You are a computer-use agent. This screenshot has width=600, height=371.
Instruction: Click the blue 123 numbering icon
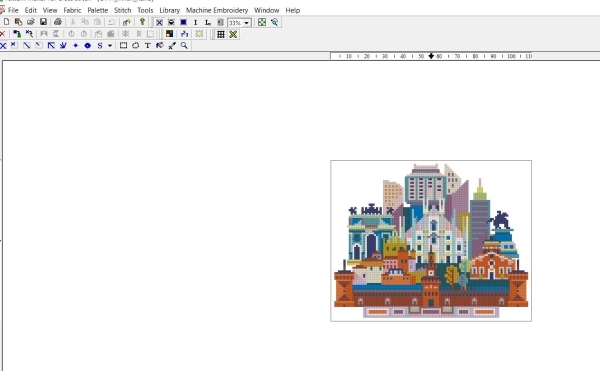click(184, 34)
